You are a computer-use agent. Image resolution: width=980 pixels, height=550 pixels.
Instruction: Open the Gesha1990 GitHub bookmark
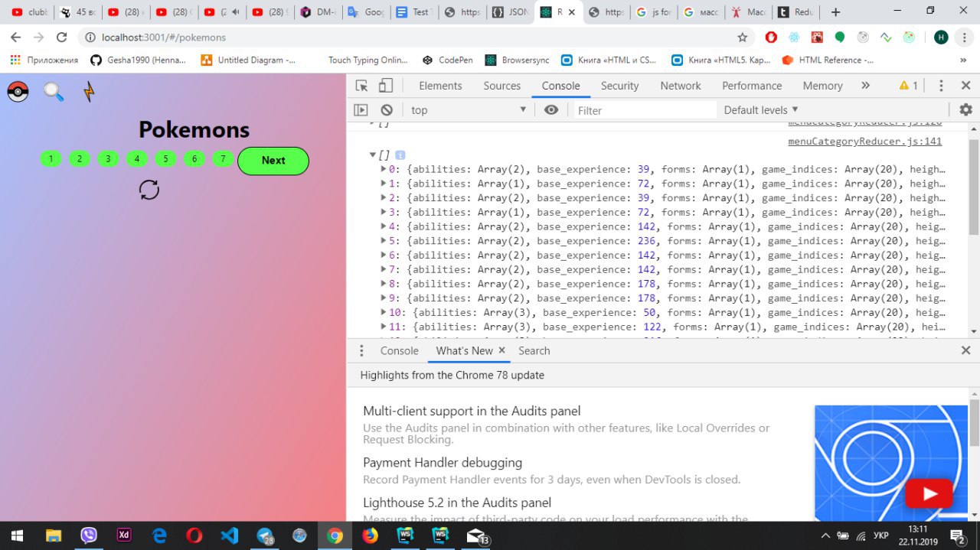(x=138, y=60)
